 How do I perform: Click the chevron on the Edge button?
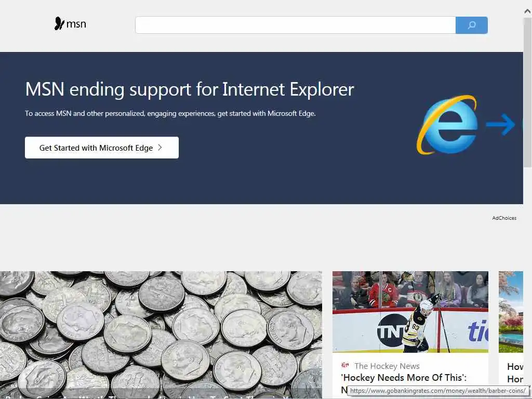tap(160, 148)
